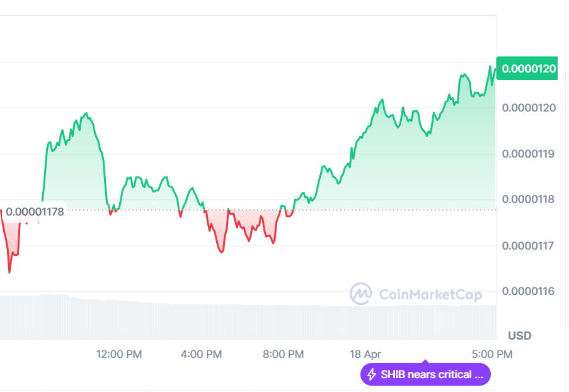Click the 0.0000116 price axis label

[529, 291]
